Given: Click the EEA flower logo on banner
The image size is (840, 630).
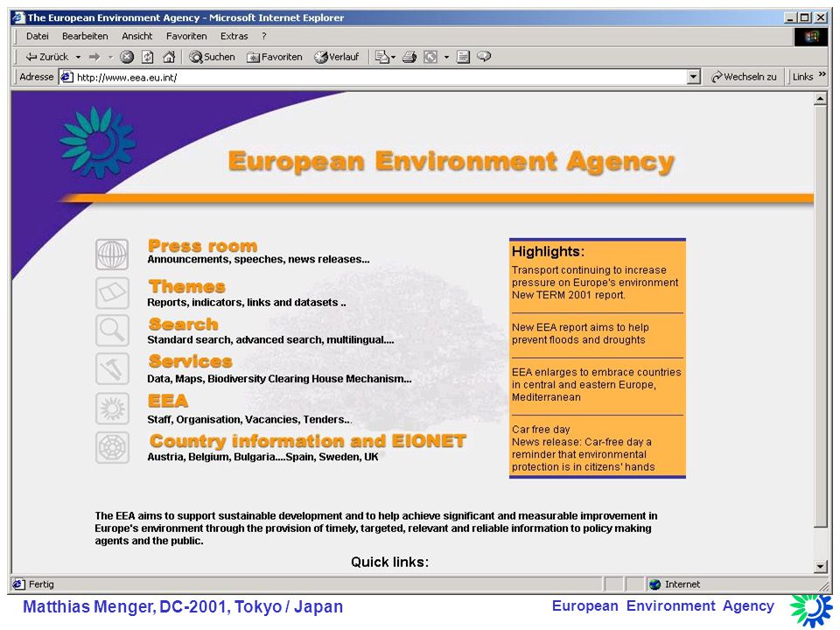Looking at the screenshot, I should pos(97,142).
